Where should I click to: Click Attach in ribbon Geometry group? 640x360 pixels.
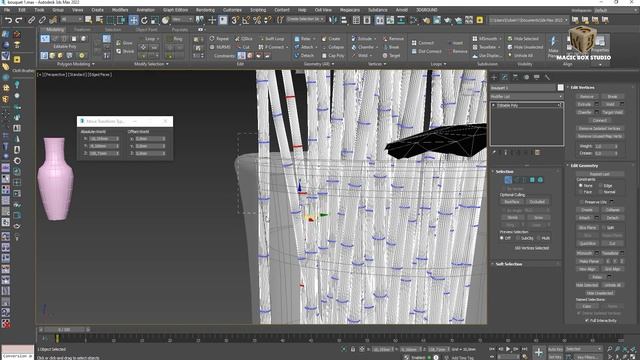click(304, 47)
